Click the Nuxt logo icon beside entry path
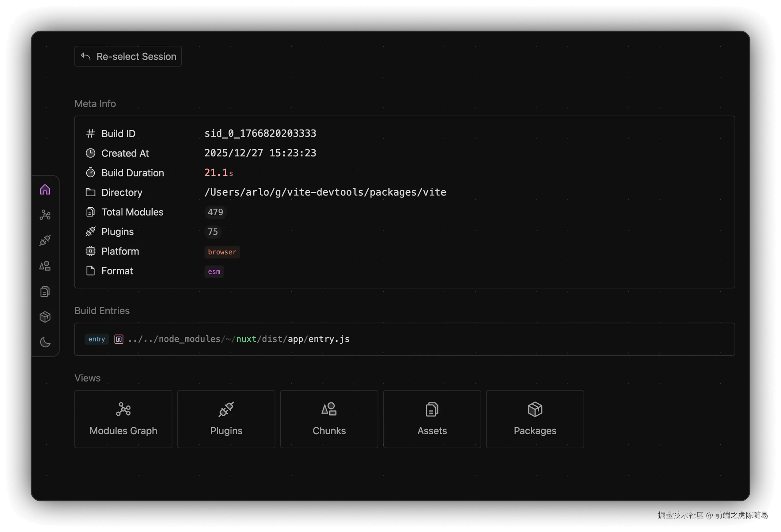The height and width of the screenshot is (532, 781). click(x=119, y=339)
